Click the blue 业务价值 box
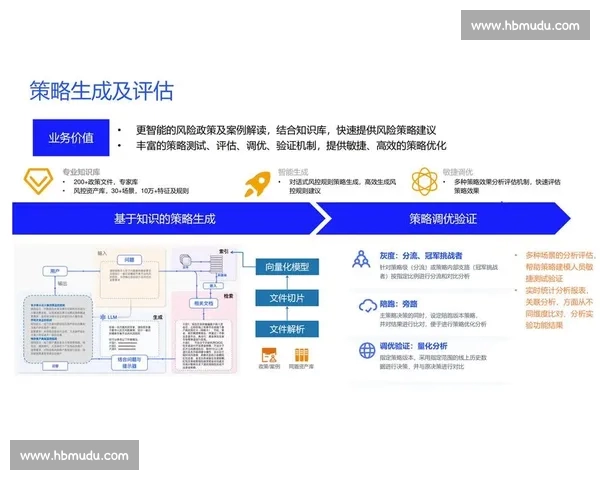 [71, 138]
